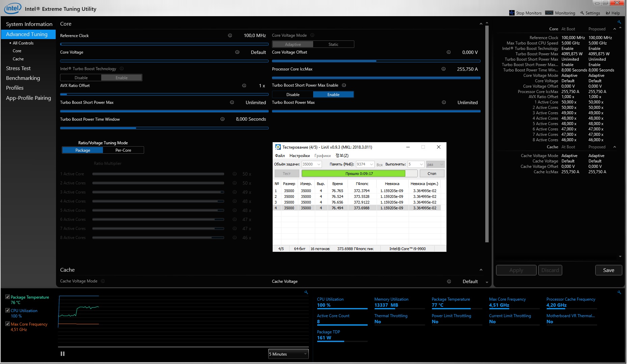The image size is (627, 364).
Task: Set Core Voltage Mode to Static
Action: point(333,44)
